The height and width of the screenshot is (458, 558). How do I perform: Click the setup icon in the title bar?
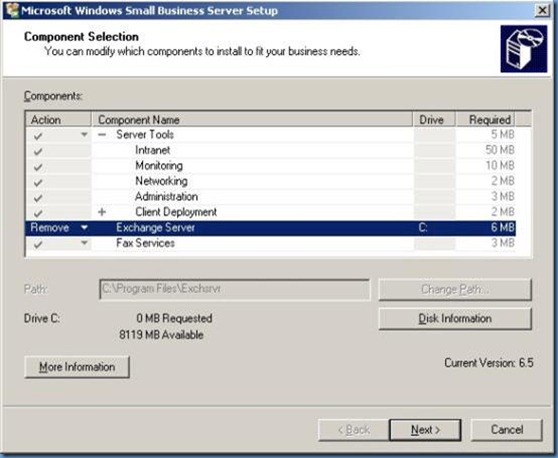[x=12, y=10]
